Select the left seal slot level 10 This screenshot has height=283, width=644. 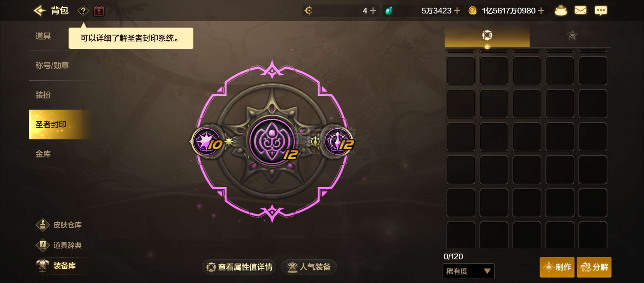[207, 141]
